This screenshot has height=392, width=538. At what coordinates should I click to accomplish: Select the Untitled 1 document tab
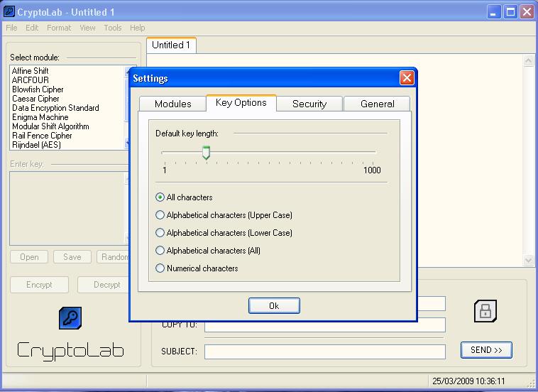pyautogui.click(x=171, y=45)
